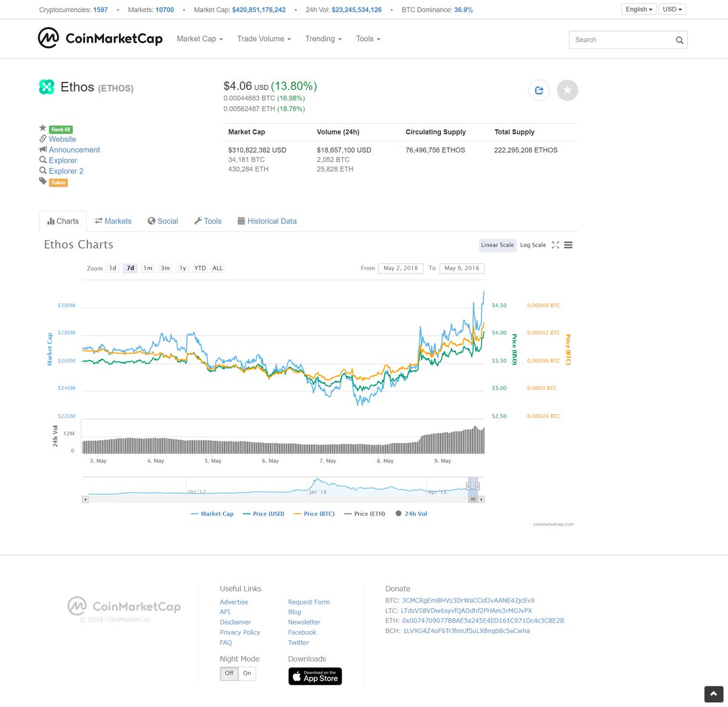The image size is (728, 707).
Task: Expand the Tools header menu
Action: 368,39
